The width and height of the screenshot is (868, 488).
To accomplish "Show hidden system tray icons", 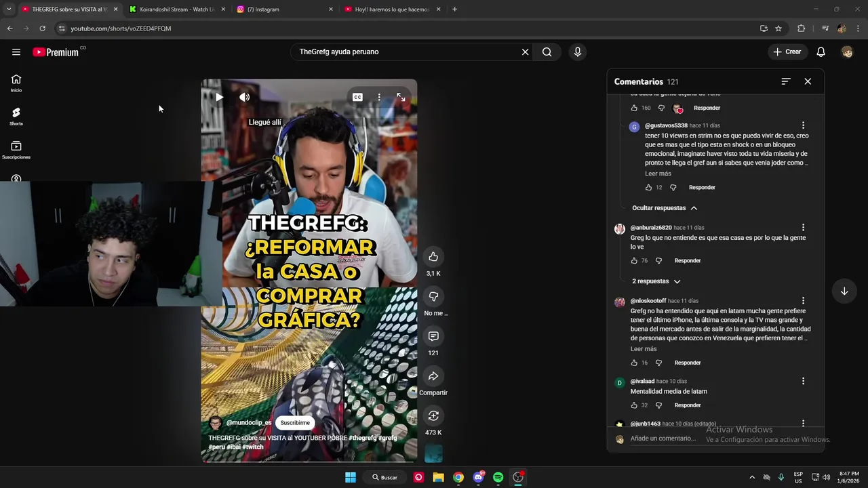I will (751, 477).
